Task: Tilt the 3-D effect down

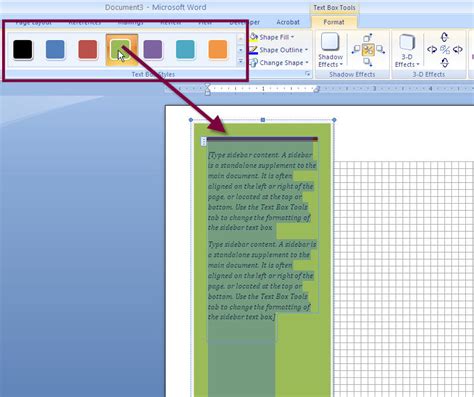Action: 445,63
